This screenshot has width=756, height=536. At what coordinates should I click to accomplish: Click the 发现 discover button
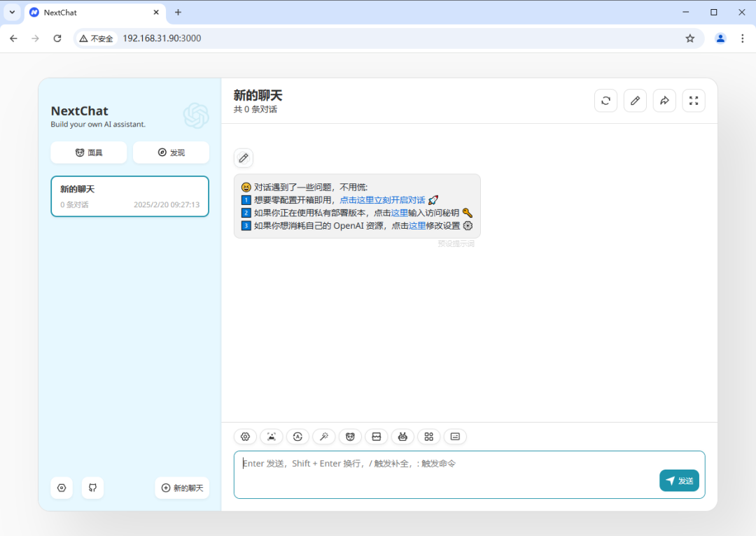[171, 153]
